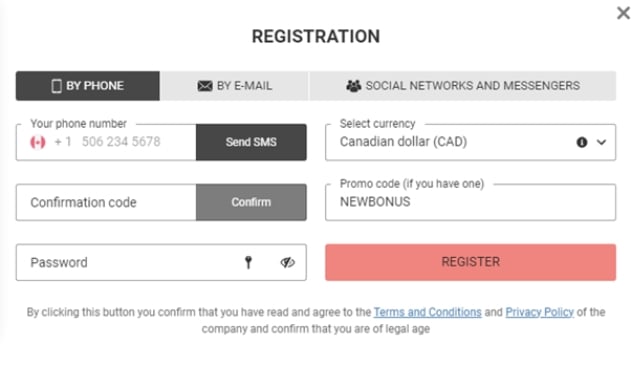Toggle password visibility with the eye icon

pos(287,263)
